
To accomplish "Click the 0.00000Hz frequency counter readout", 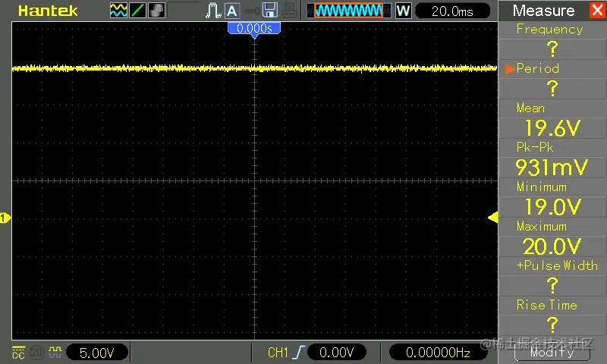I will (438, 353).
